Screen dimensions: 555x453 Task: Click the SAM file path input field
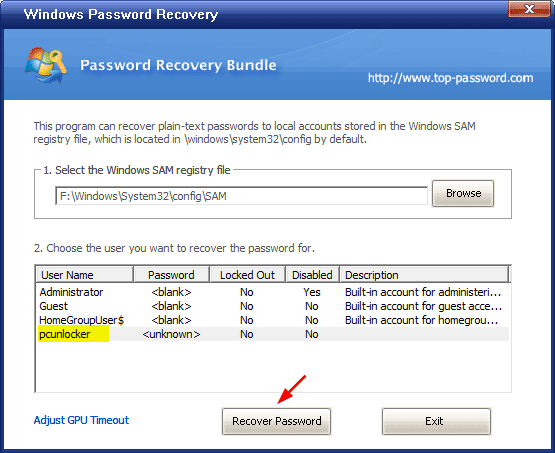(241, 196)
